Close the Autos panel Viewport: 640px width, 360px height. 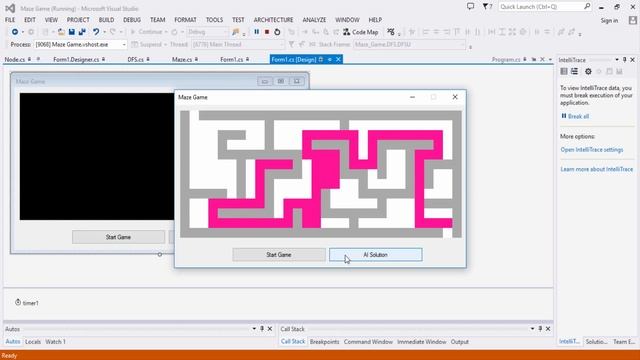pos(270,329)
